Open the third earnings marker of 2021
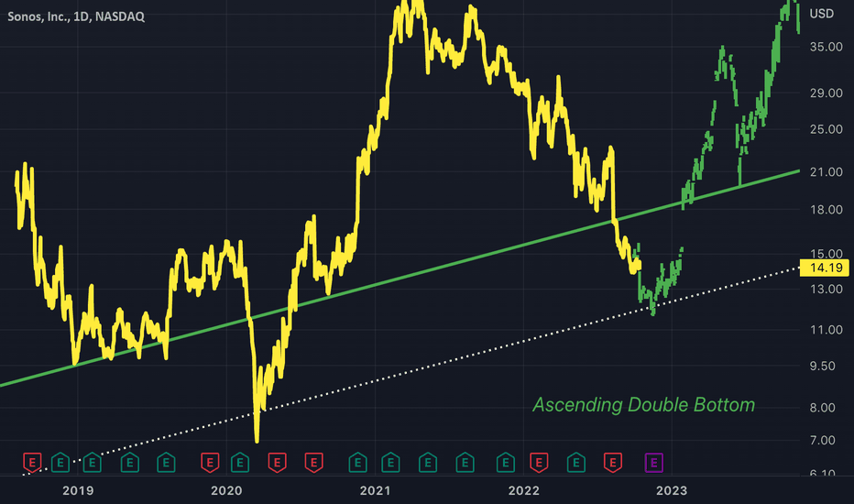The height and width of the screenshot is (504, 854). point(465,463)
